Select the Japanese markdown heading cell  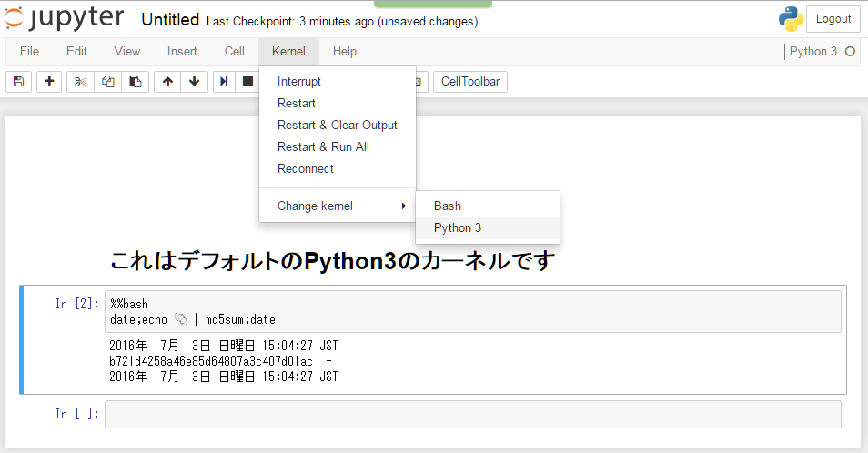tap(332, 260)
